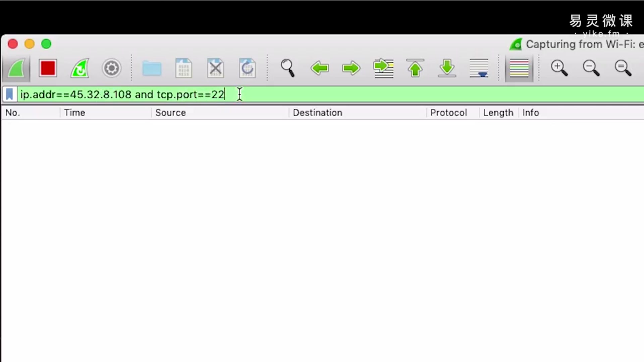Reload the capture file

click(x=247, y=68)
